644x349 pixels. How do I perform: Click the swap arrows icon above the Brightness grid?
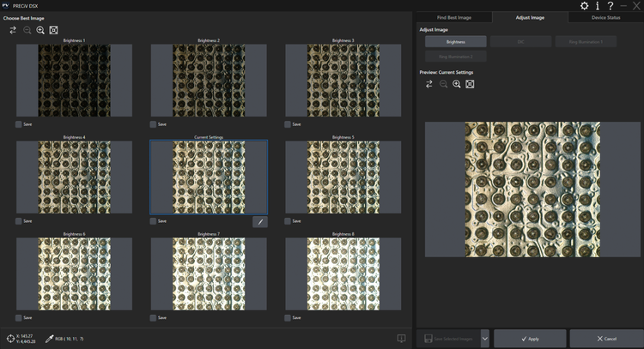[13, 29]
